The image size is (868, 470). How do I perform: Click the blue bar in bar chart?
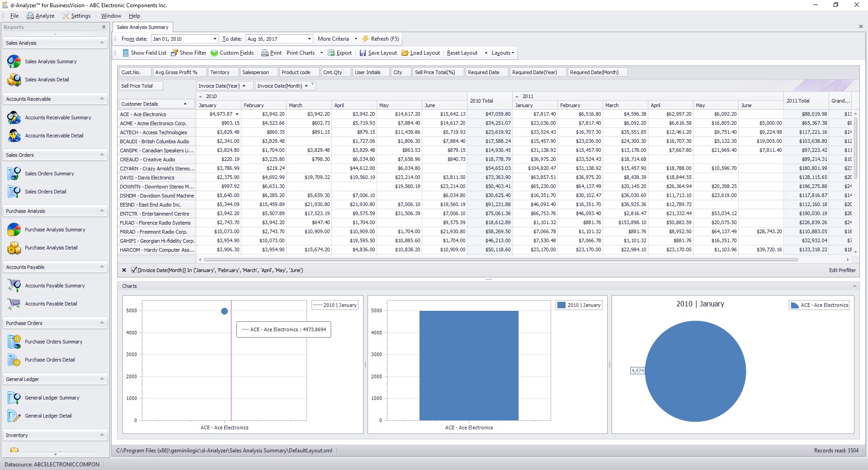(x=469, y=366)
